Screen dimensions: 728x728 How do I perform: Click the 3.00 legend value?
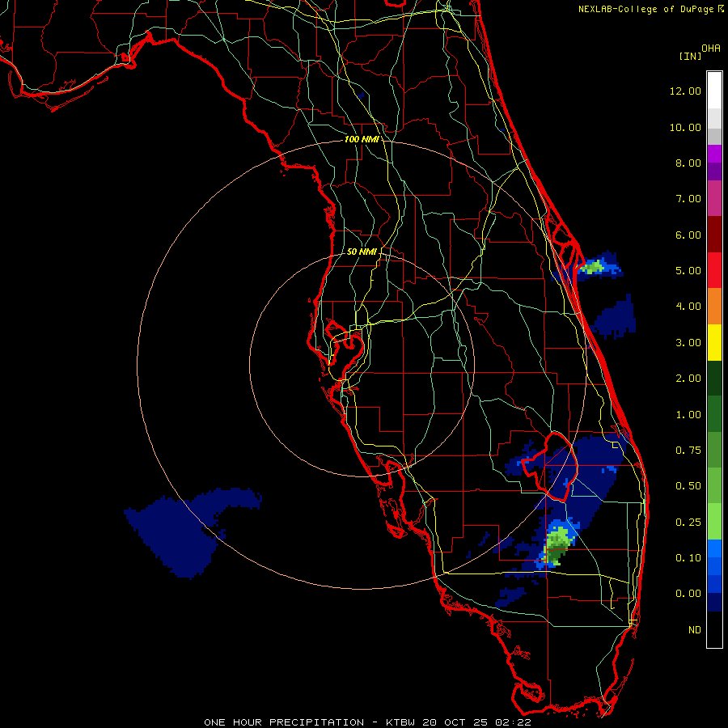point(688,343)
